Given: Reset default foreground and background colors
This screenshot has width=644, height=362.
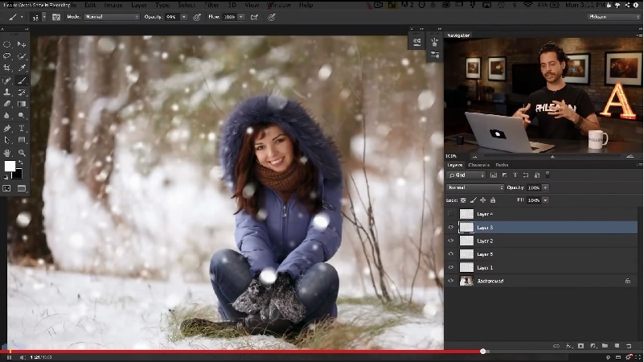Looking at the screenshot, I should coord(6,177).
